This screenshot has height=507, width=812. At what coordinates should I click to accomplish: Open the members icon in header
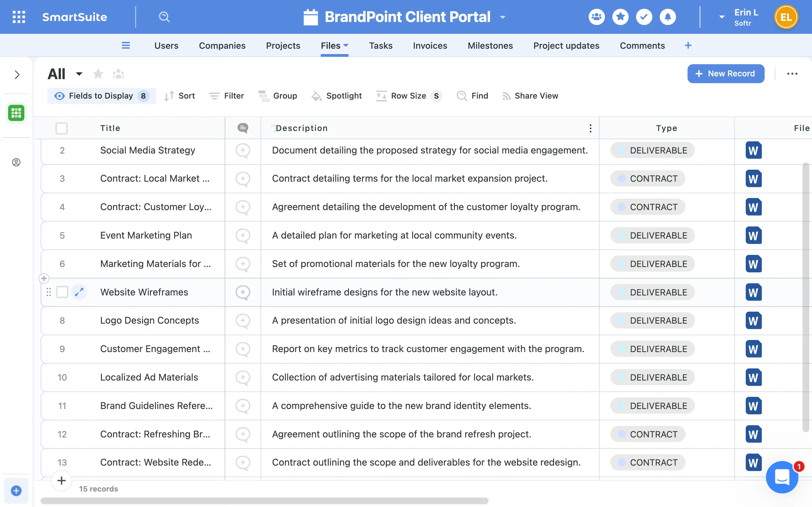[x=597, y=17]
